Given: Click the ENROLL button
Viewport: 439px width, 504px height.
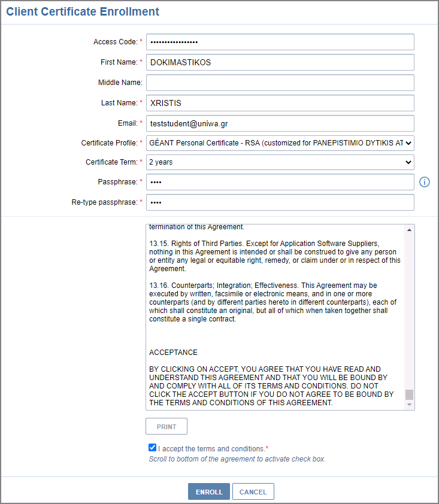Looking at the screenshot, I should (x=209, y=491).
